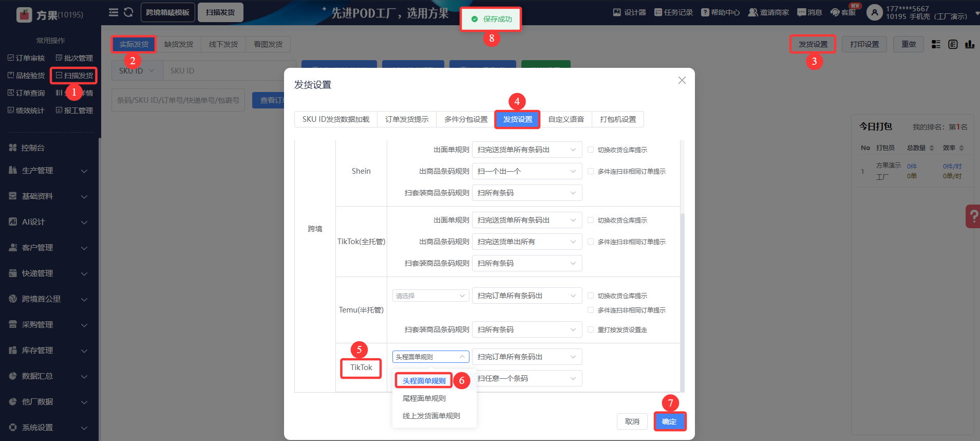Expand 生产管理 sidebar menu

click(x=49, y=170)
